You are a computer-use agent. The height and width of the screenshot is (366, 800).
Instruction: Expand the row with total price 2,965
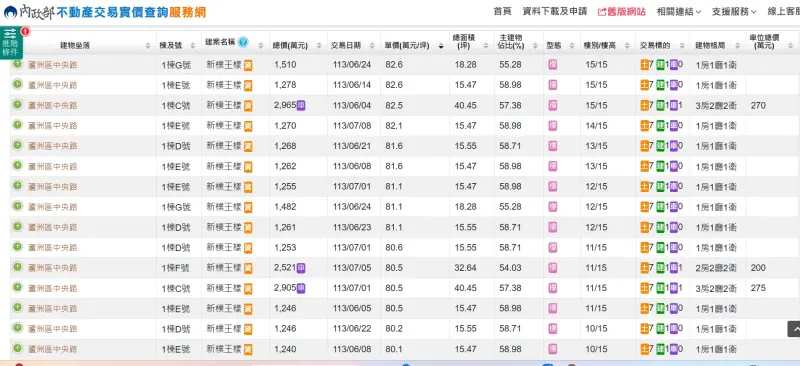pyautogui.click(x=18, y=105)
